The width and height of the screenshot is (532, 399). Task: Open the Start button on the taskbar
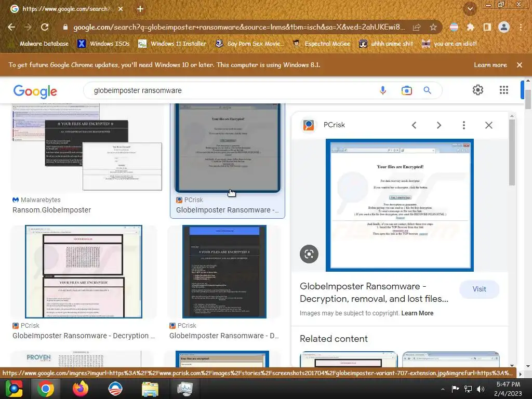pyautogui.click(x=14, y=389)
